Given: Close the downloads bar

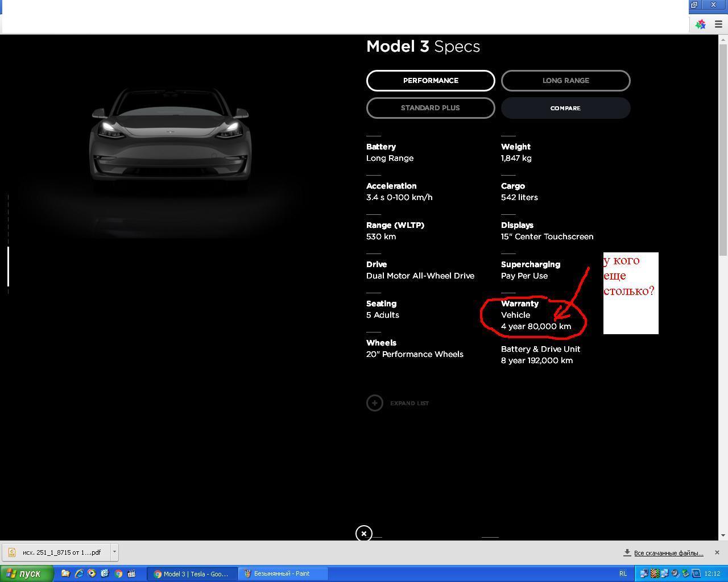Looking at the screenshot, I should click(717, 552).
